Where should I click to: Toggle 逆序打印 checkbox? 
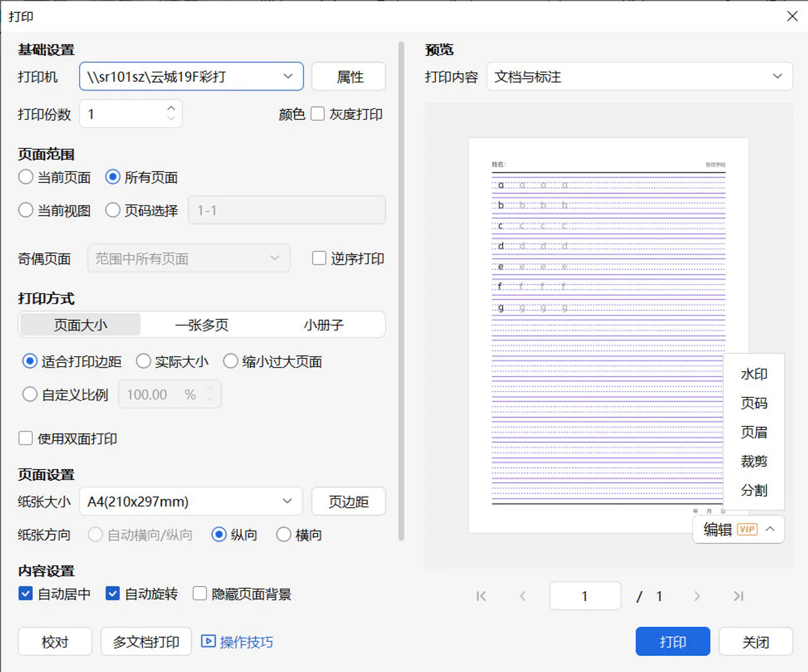(x=319, y=258)
